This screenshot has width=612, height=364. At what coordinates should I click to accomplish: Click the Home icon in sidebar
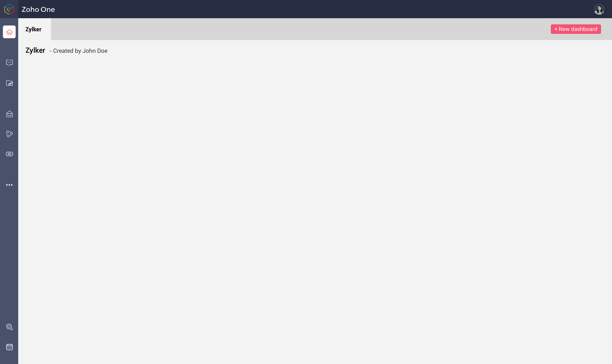(x=9, y=32)
